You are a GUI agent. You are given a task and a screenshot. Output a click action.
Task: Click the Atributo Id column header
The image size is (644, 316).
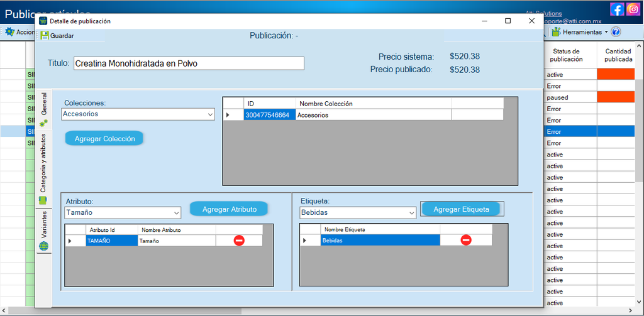(x=112, y=230)
